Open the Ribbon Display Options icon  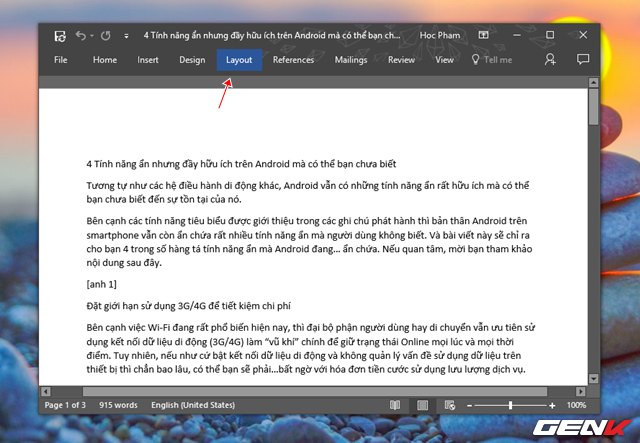click(484, 35)
